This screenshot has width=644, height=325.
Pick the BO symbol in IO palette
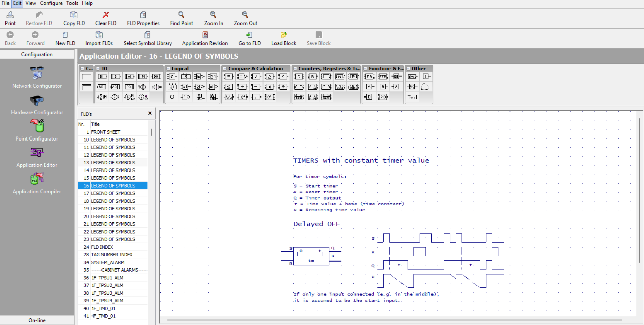pos(101,87)
